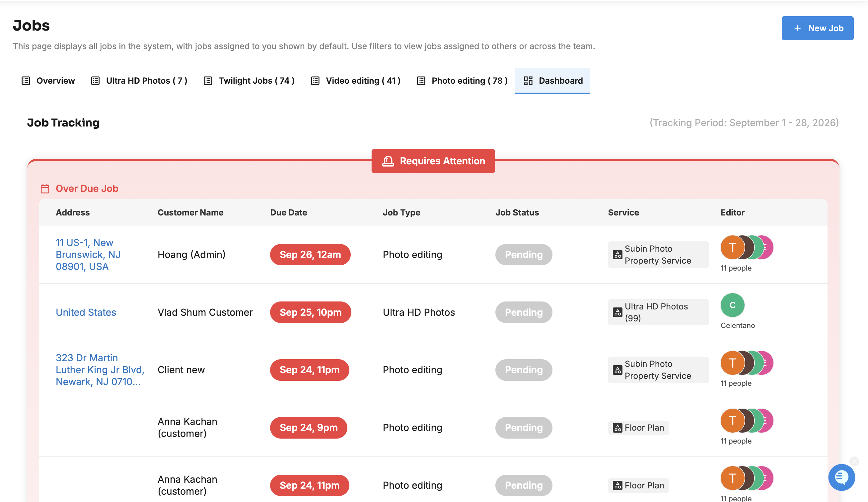Click the New Job button
This screenshot has width=868, height=502.
click(x=817, y=28)
